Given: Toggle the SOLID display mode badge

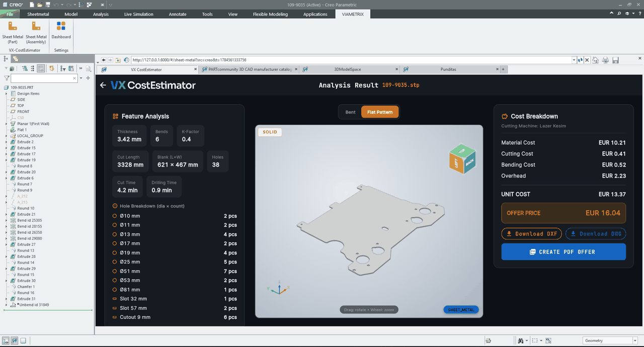Looking at the screenshot, I should point(270,132).
